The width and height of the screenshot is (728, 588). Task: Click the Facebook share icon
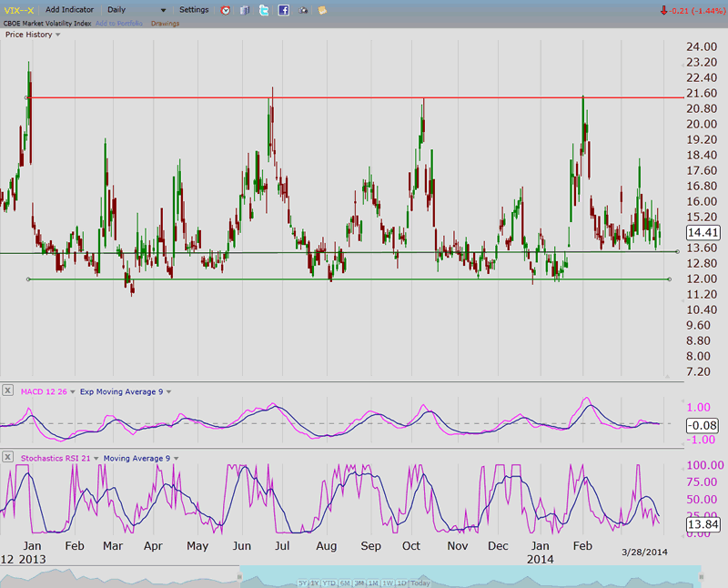coord(284,10)
